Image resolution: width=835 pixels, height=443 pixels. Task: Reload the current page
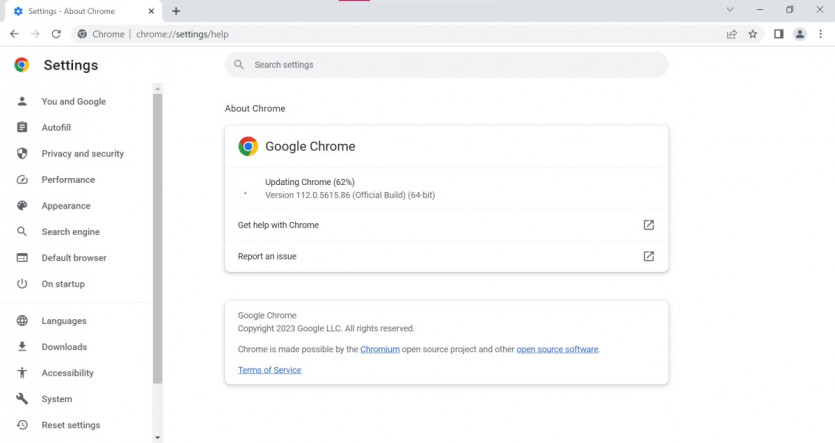56,34
